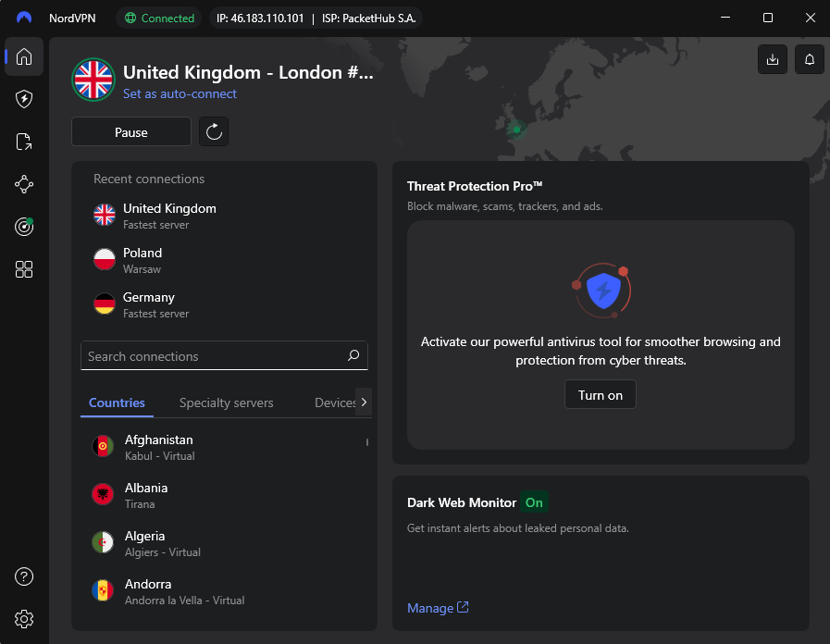The height and width of the screenshot is (644, 830).
Task: Click the United Kingdom - London server title
Action: pyautogui.click(x=248, y=72)
